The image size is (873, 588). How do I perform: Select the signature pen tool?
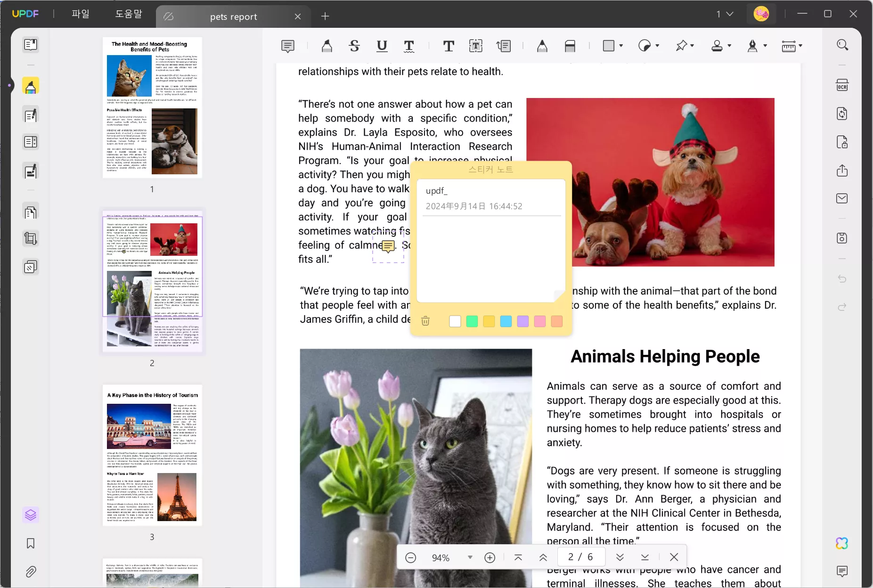pyautogui.click(x=752, y=46)
